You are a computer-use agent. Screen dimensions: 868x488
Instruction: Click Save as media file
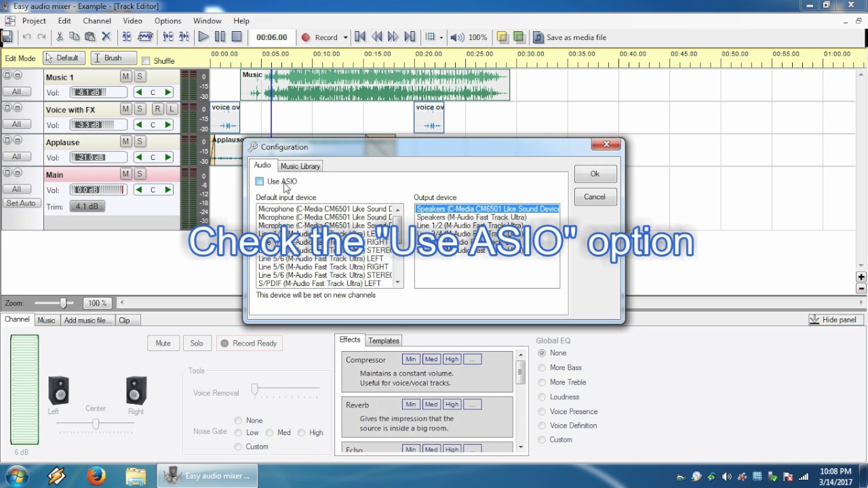tap(570, 37)
